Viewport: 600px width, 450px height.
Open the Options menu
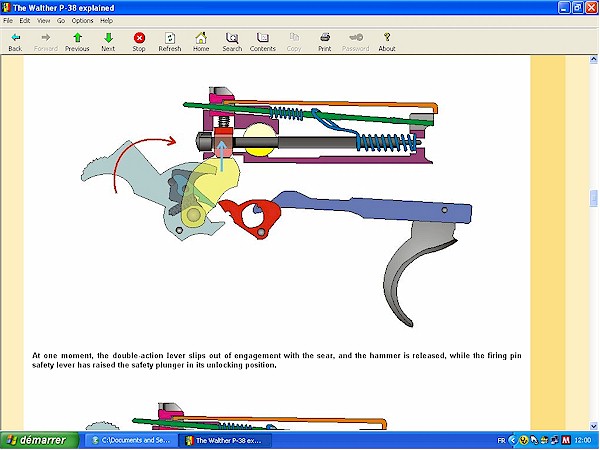point(82,21)
